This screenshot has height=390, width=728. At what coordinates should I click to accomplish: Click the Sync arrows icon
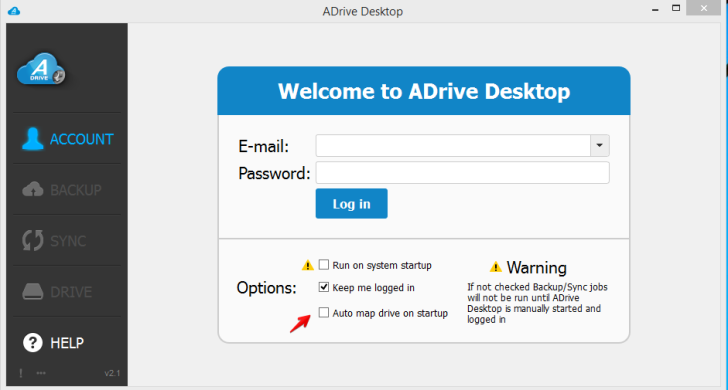click(33, 240)
